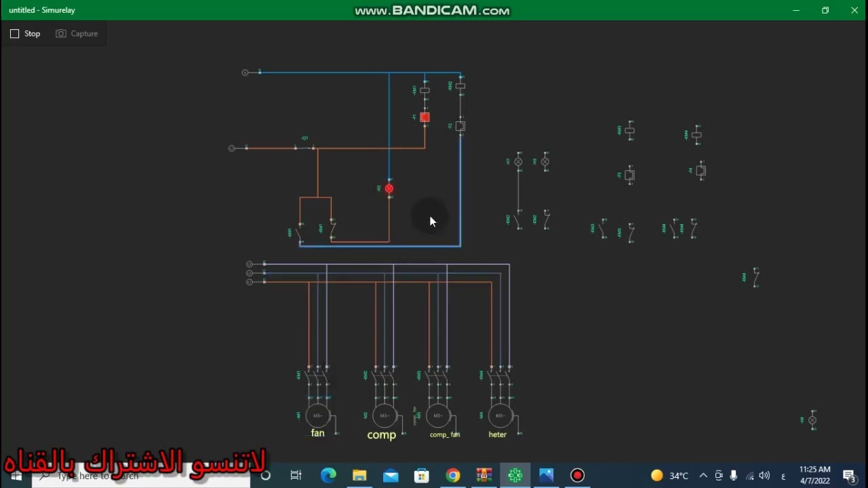The image size is (868, 488).
Task: Click KM3 main contacts above comp_fan motor
Action: 437,376
